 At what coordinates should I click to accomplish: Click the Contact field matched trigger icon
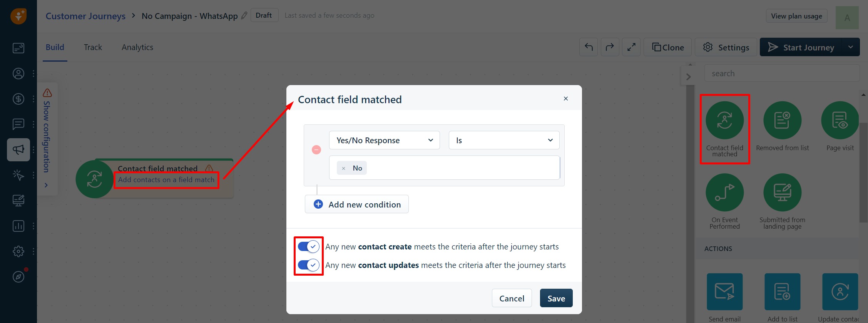tap(724, 120)
